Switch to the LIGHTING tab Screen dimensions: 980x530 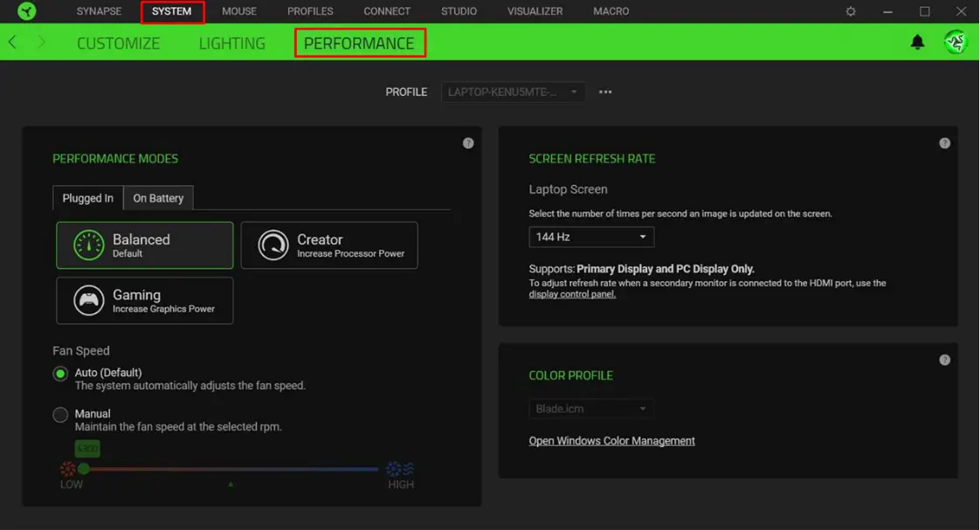(x=231, y=42)
